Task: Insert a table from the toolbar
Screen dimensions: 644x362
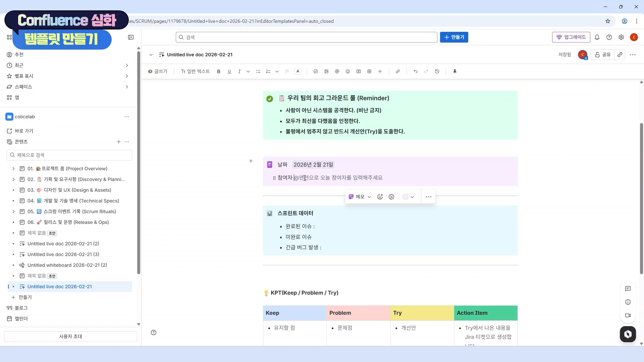Action: point(369,71)
